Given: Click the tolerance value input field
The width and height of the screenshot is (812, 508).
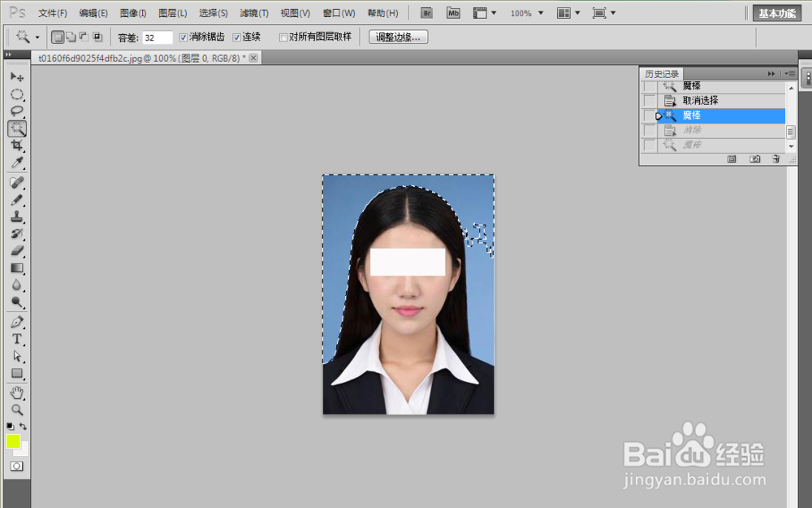Looking at the screenshot, I should coord(158,37).
